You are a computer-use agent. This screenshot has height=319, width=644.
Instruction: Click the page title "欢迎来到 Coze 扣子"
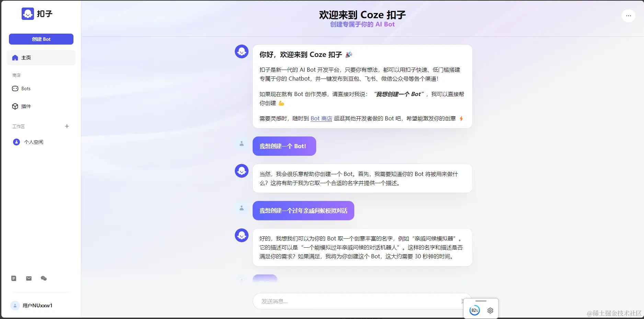[363, 15]
